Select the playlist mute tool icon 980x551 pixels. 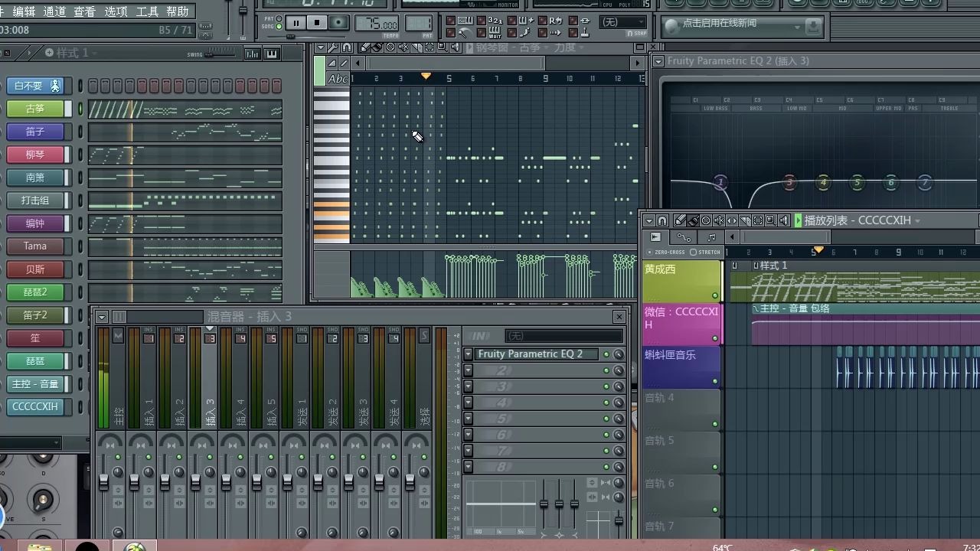tap(718, 220)
